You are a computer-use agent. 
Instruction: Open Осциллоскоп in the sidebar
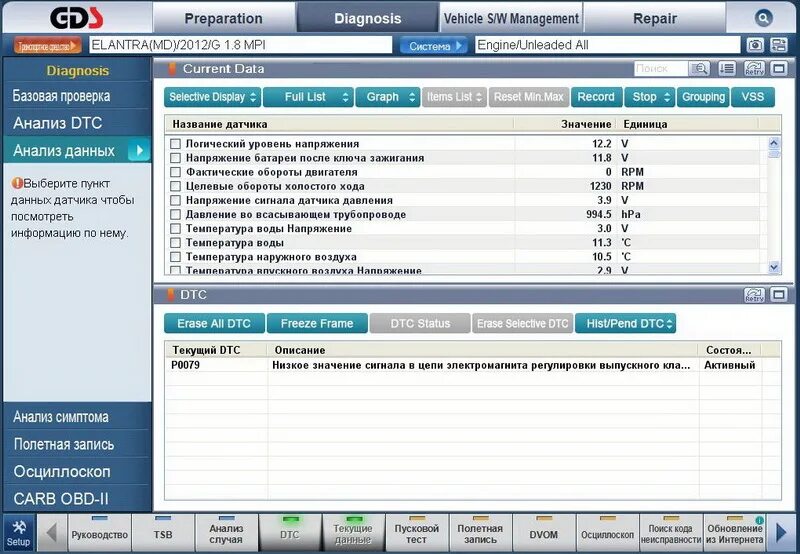(x=77, y=471)
